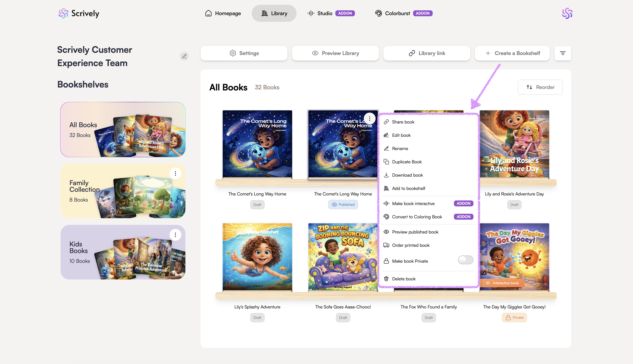This screenshot has height=364, width=633.
Task: Click Convert to Coloring Book option
Action: click(x=417, y=217)
